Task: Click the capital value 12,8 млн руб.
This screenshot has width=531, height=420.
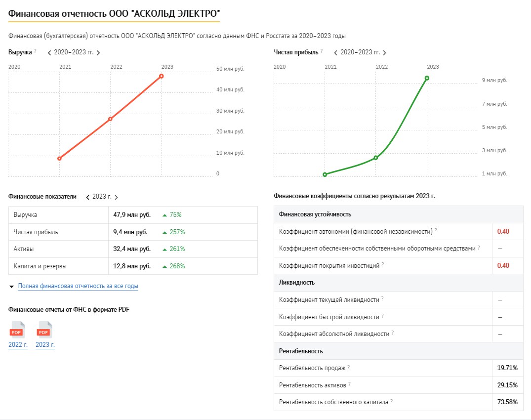Action: click(x=132, y=266)
